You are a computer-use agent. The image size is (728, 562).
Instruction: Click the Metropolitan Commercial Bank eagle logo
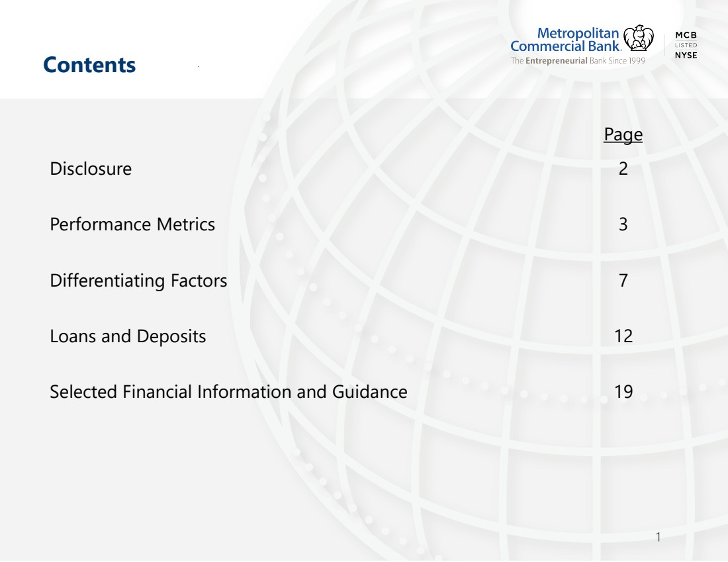click(639, 38)
